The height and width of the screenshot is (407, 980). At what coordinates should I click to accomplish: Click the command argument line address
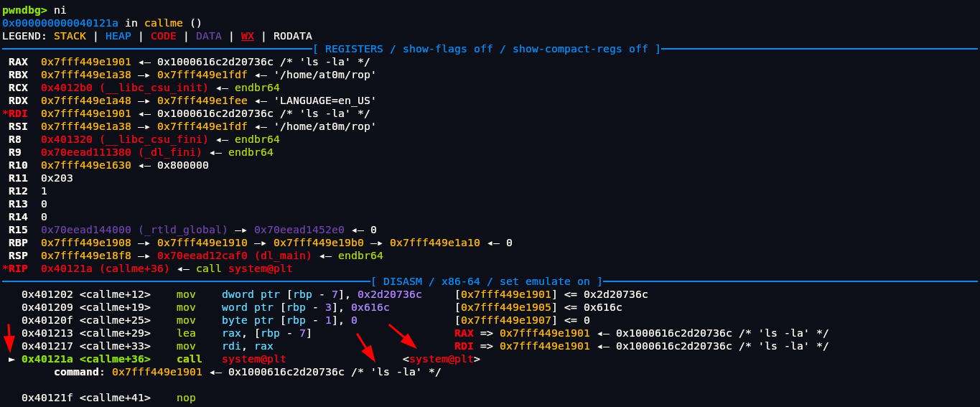(x=157, y=372)
